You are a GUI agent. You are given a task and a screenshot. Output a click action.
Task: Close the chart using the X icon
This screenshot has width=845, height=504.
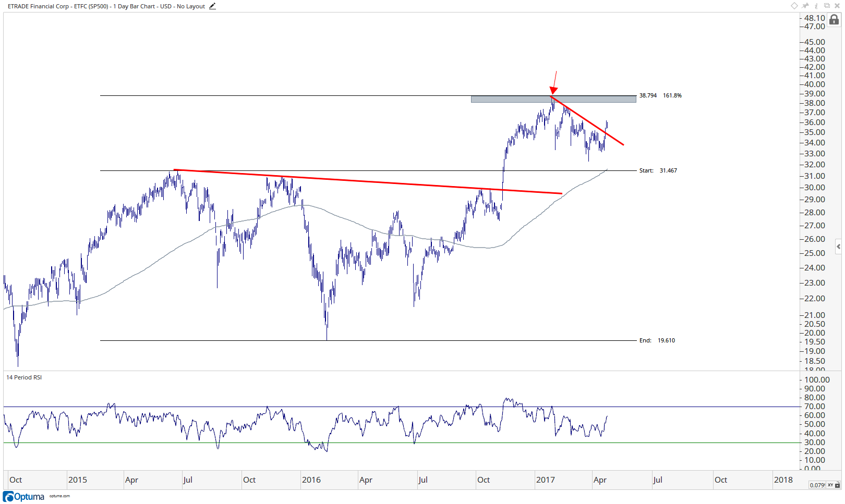click(x=837, y=6)
